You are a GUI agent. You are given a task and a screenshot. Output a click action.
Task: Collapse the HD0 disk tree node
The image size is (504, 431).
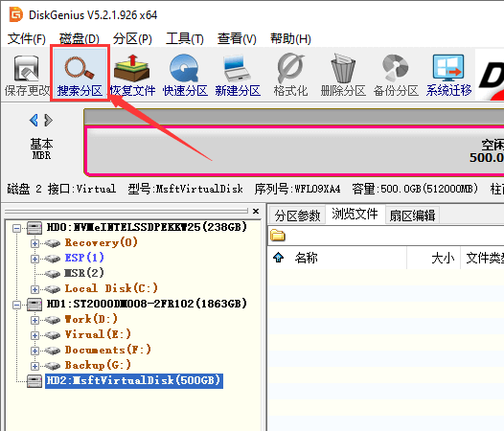[x=16, y=229]
